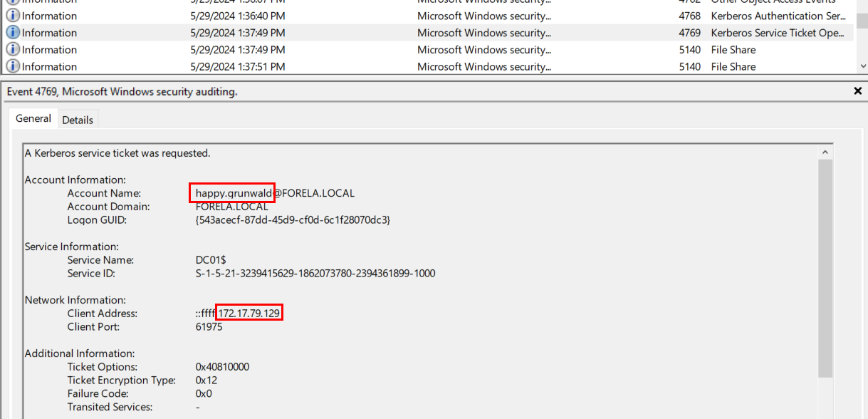This screenshot has height=419, width=868.
Task: Select the Kerberos Service Ticket Operations task cell
Action: (777, 33)
